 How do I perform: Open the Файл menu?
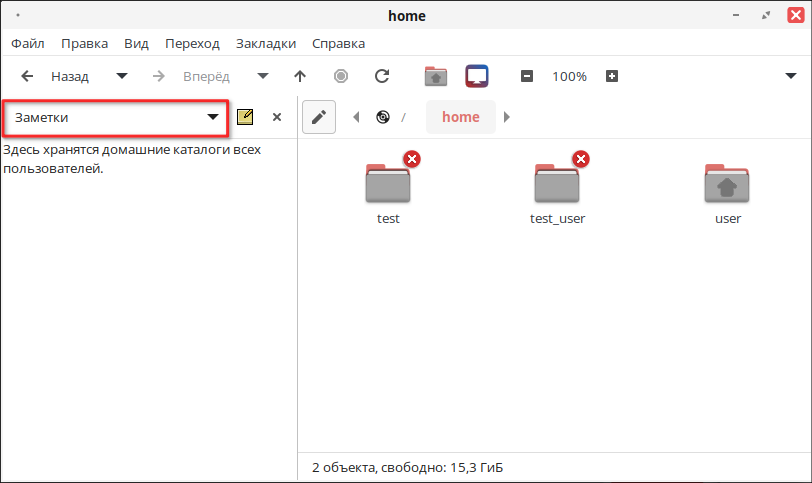[x=28, y=43]
